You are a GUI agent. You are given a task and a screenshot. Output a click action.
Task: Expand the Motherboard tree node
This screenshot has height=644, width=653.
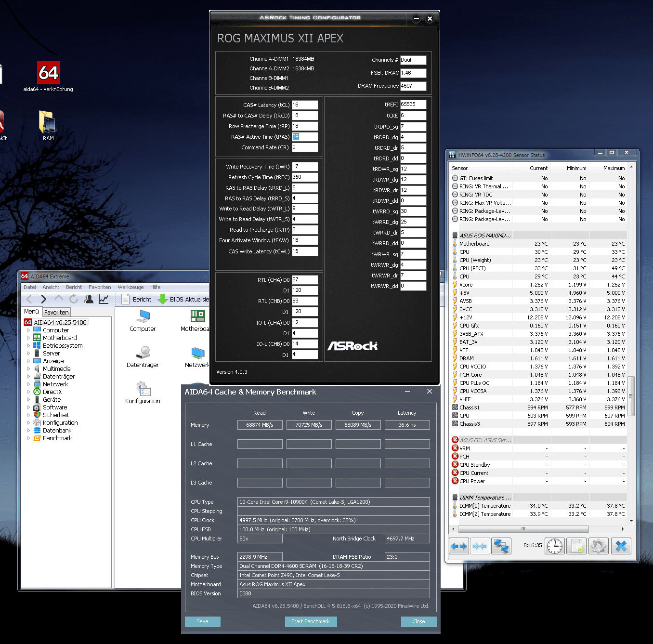click(28, 338)
